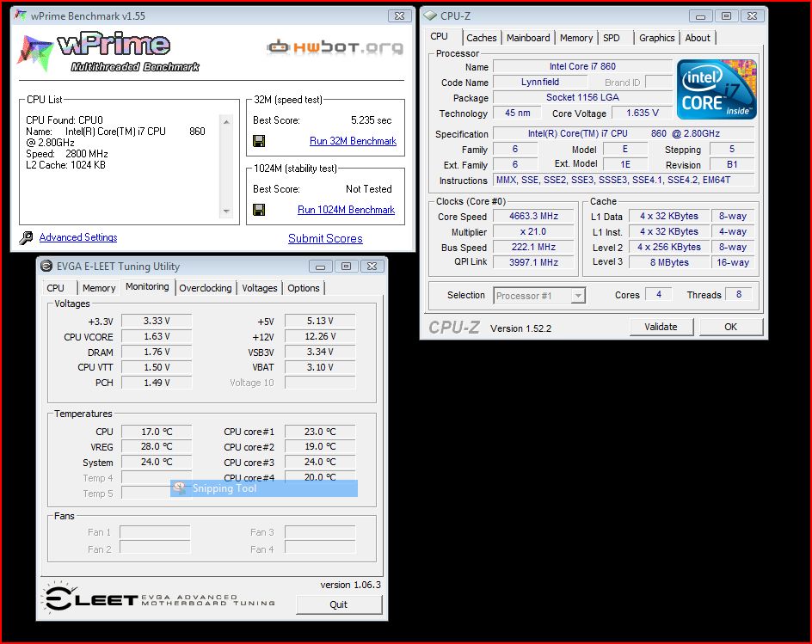Click the Multiplier value x 21.0
812x644 pixels.
point(533,232)
